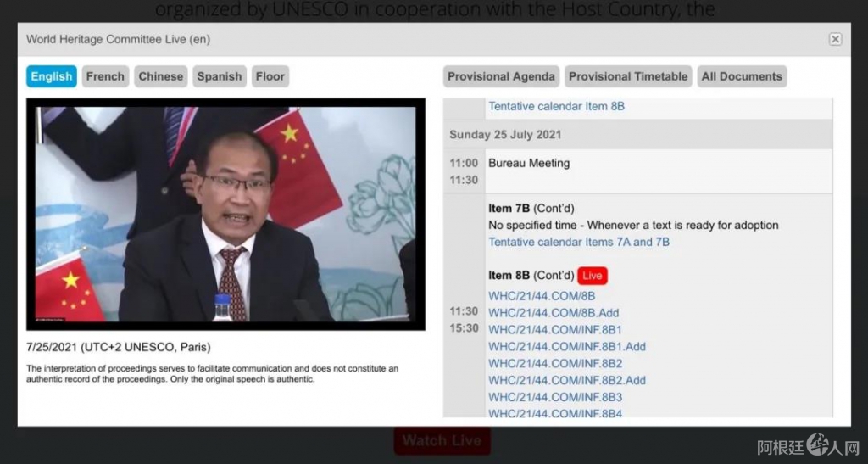The image size is (868, 464).
Task: Open document WHC/21/44.COM/INF.8B3
Action: (x=555, y=397)
